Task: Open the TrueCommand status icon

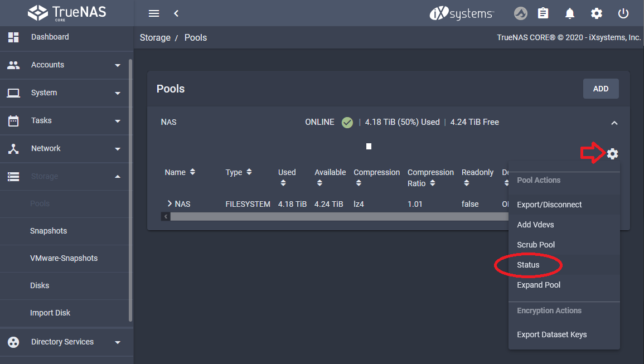Action: tap(520, 13)
